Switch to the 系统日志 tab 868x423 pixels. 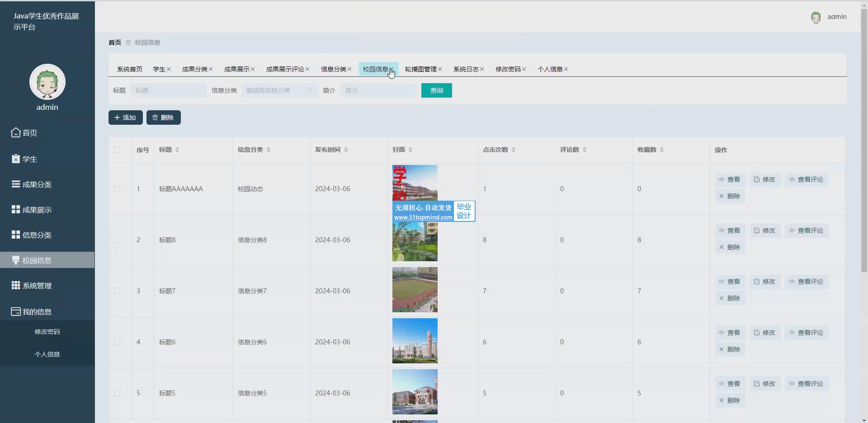(466, 69)
